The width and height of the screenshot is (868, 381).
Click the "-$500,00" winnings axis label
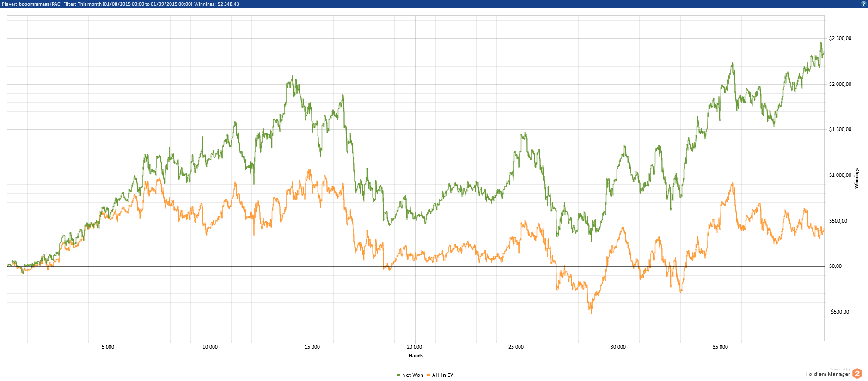click(839, 312)
